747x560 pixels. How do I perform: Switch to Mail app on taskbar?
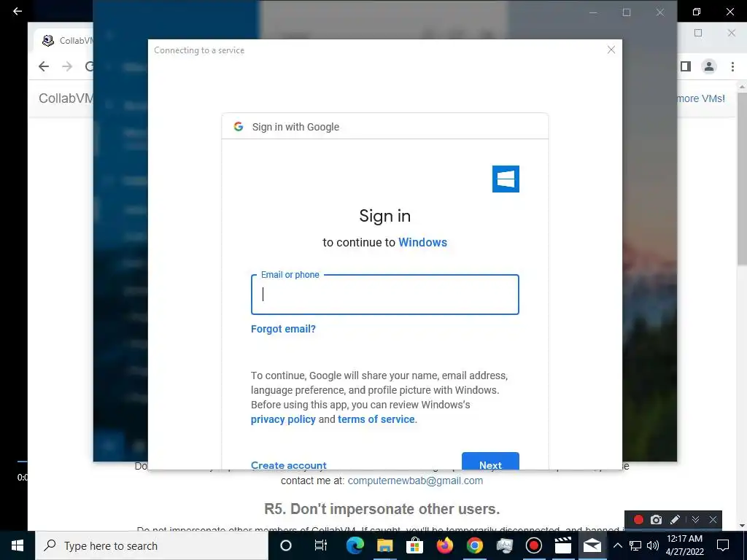pos(592,545)
